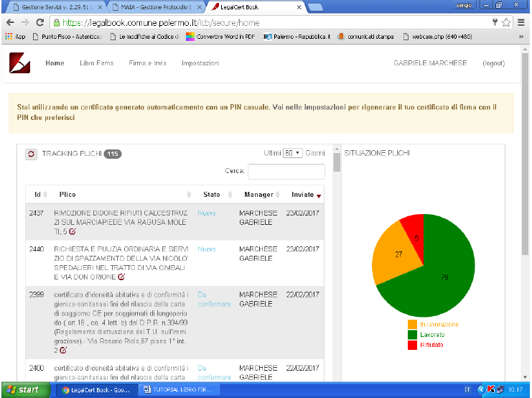Open the Home menu item
The image size is (532, 398).
coord(55,63)
